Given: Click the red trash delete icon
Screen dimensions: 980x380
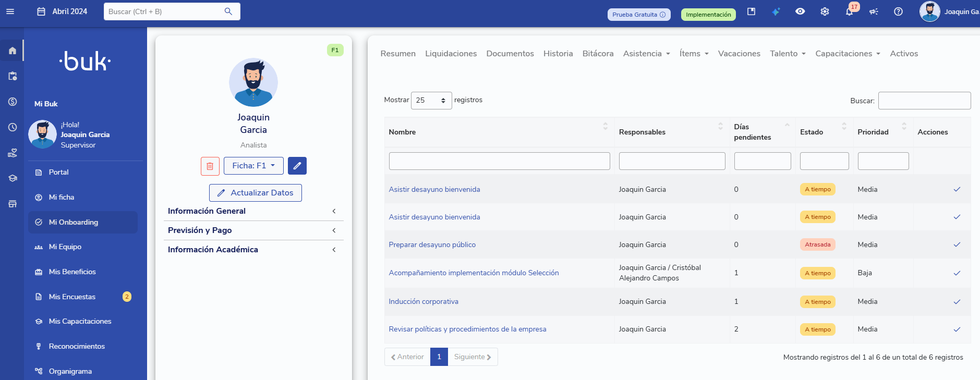Looking at the screenshot, I should 210,166.
